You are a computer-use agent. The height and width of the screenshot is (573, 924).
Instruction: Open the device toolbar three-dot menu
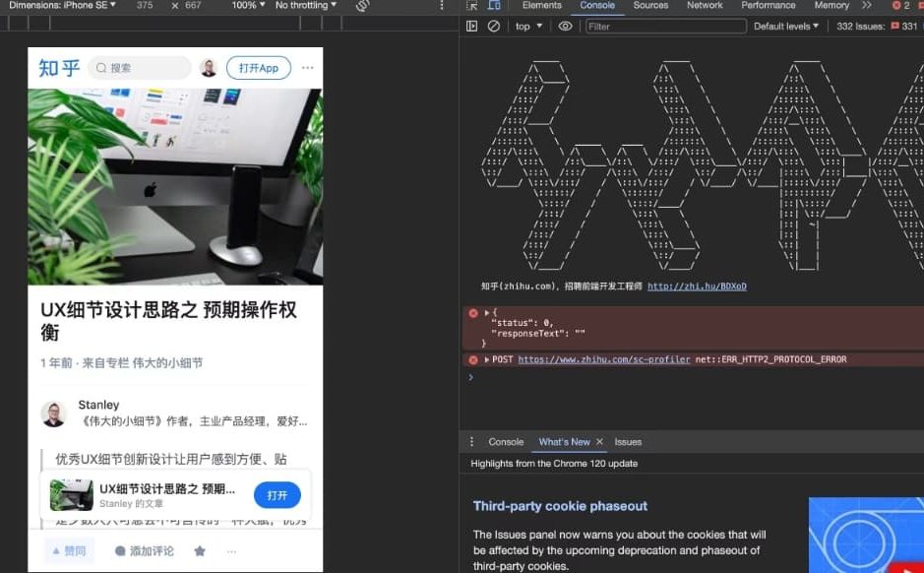click(442, 5)
